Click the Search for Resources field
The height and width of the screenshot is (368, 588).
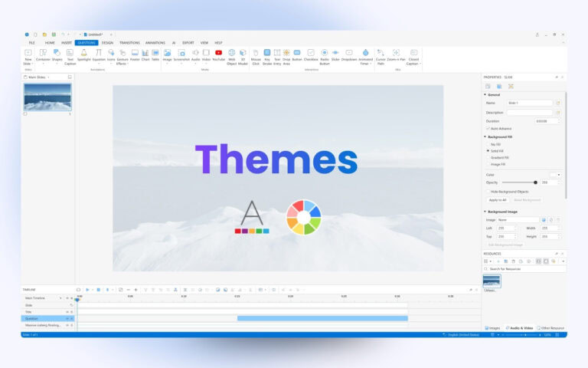(524, 269)
